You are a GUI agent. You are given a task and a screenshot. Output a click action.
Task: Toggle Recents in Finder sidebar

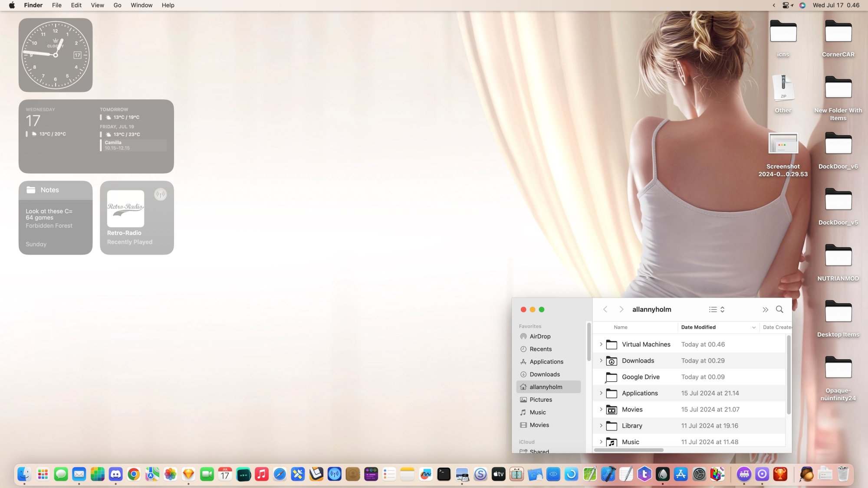pyautogui.click(x=541, y=349)
